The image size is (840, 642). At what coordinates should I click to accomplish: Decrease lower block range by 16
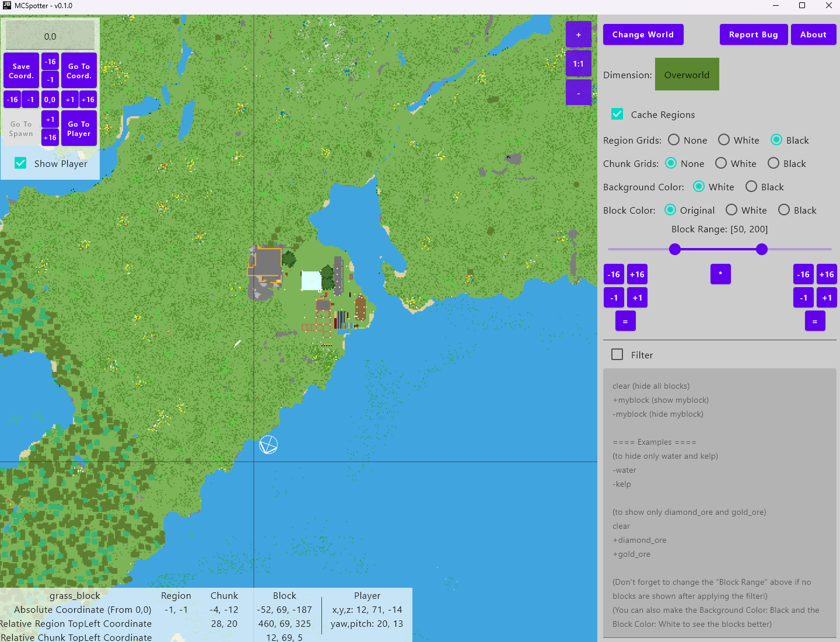[614, 274]
